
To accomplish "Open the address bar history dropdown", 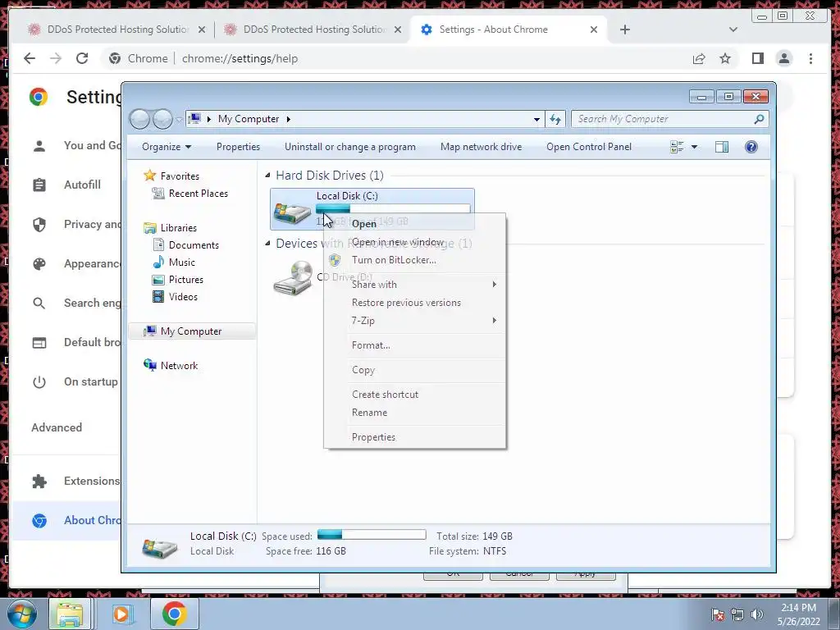I will pyautogui.click(x=536, y=120).
